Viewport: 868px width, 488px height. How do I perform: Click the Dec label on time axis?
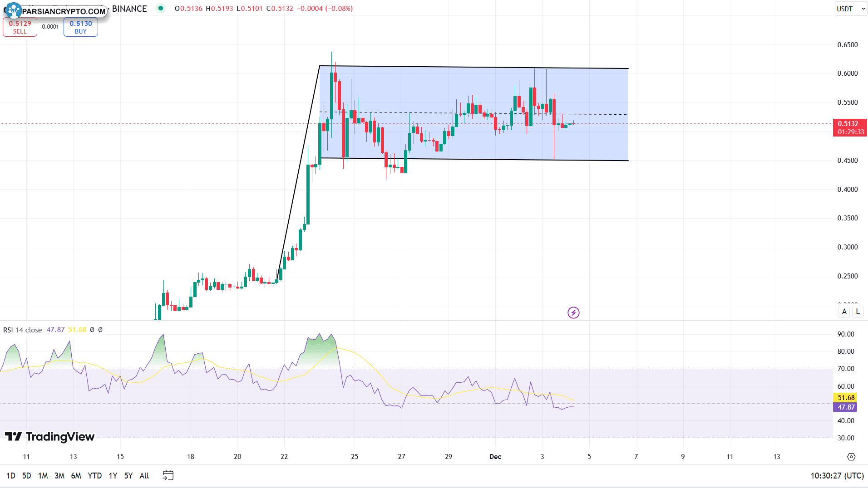[x=495, y=457]
